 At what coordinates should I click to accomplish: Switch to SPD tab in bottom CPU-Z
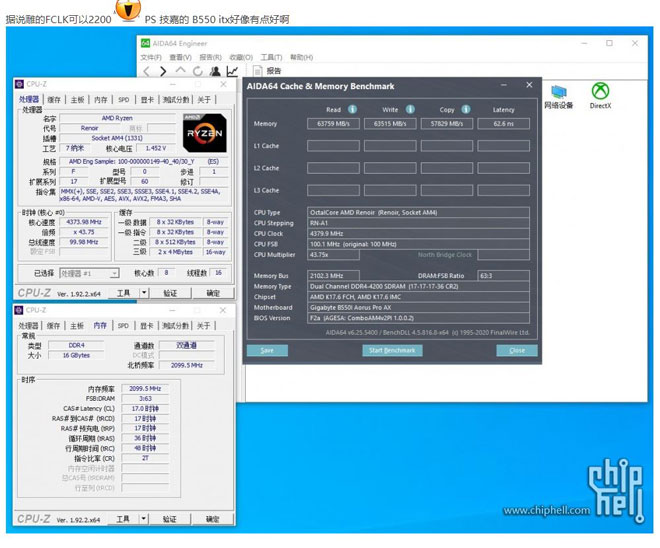point(123,326)
